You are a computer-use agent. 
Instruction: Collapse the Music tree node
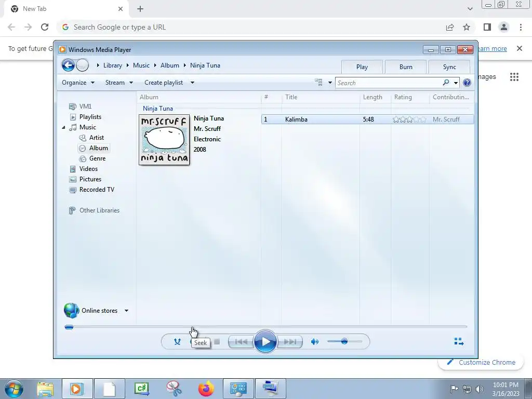[x=63, y=127]
